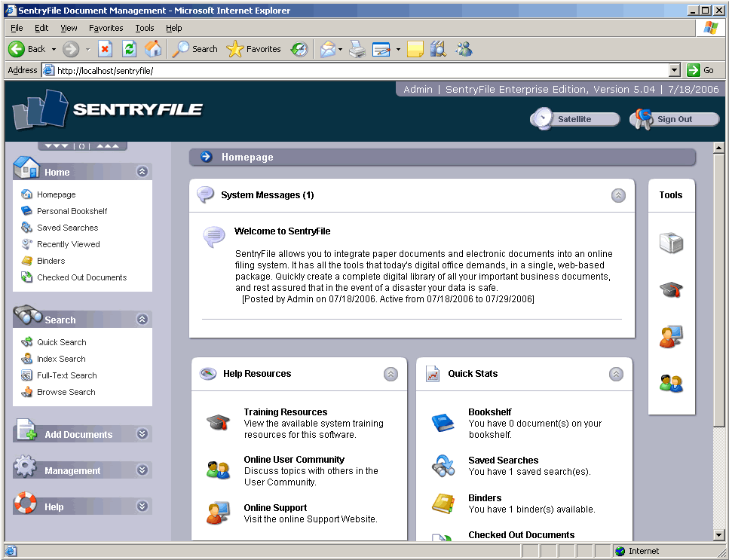Click the Binders icon in the Home panel
The height and width of the screenshot is (560, 729).
pos(25,261)
